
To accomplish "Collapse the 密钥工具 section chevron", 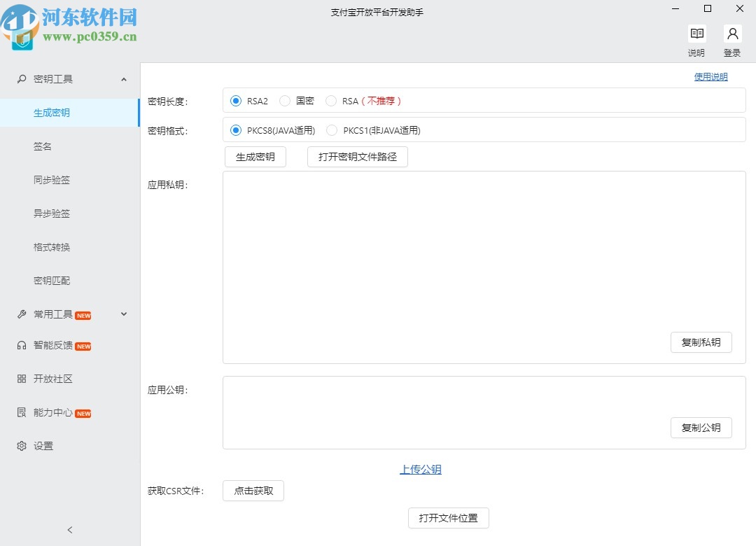I will (x=124, y=79).
